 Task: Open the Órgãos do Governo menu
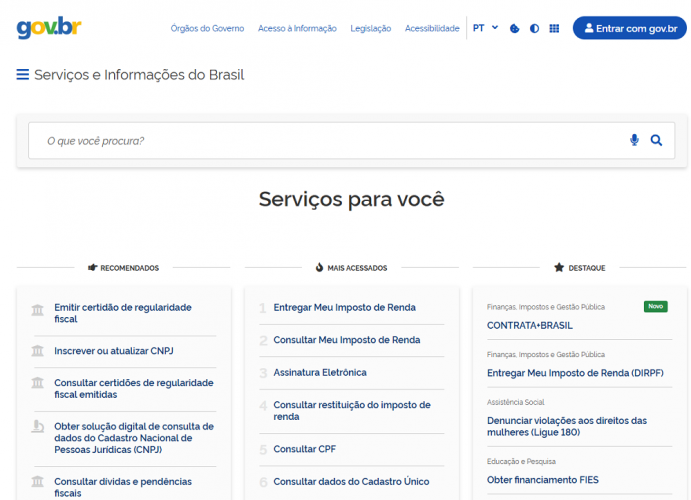pos(207,29)
